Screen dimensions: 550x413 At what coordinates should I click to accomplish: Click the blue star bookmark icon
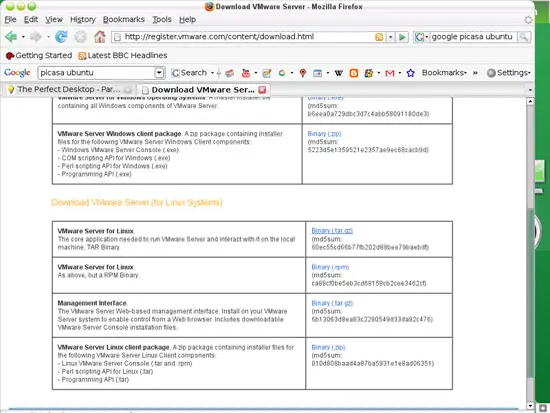click(410, 73)
